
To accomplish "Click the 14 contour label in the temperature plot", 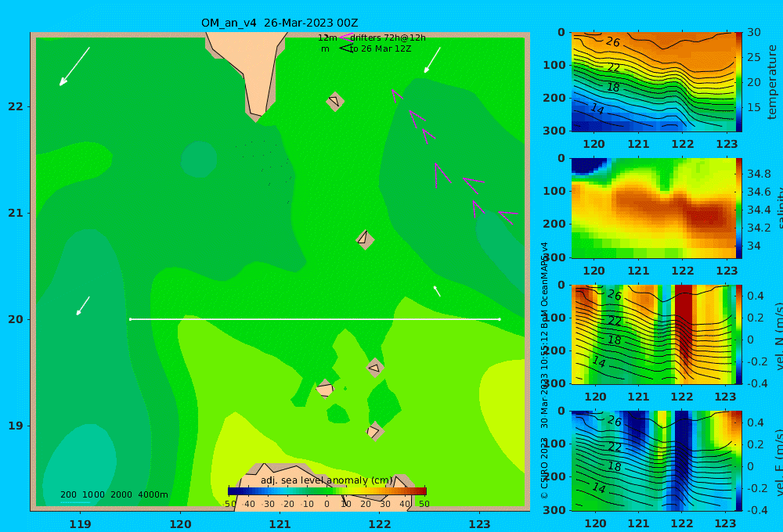I will (x=597, y=108).
